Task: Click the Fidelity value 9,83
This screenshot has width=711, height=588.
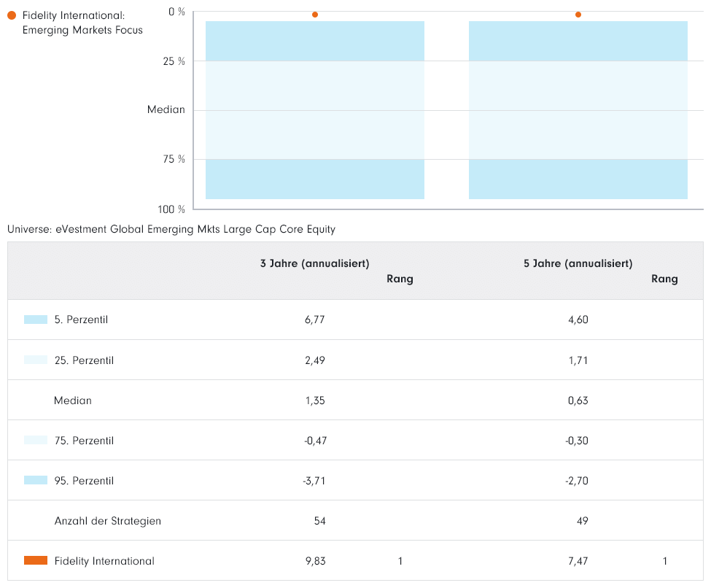Action: pos(316,561)
